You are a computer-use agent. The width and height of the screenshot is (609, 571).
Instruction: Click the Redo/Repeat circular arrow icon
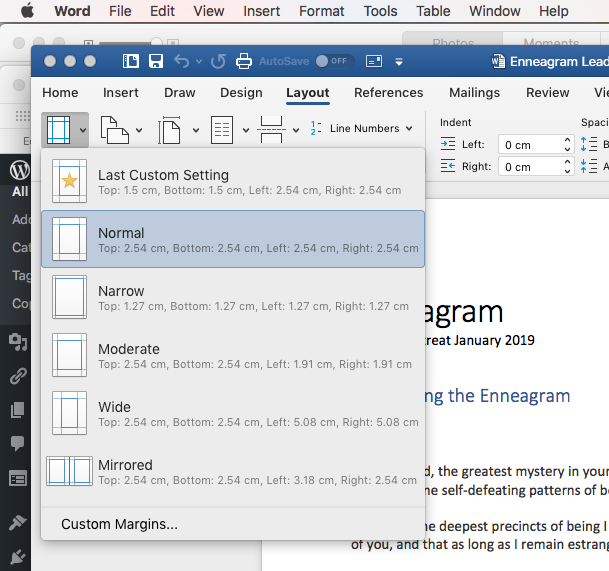coord(218,61)
